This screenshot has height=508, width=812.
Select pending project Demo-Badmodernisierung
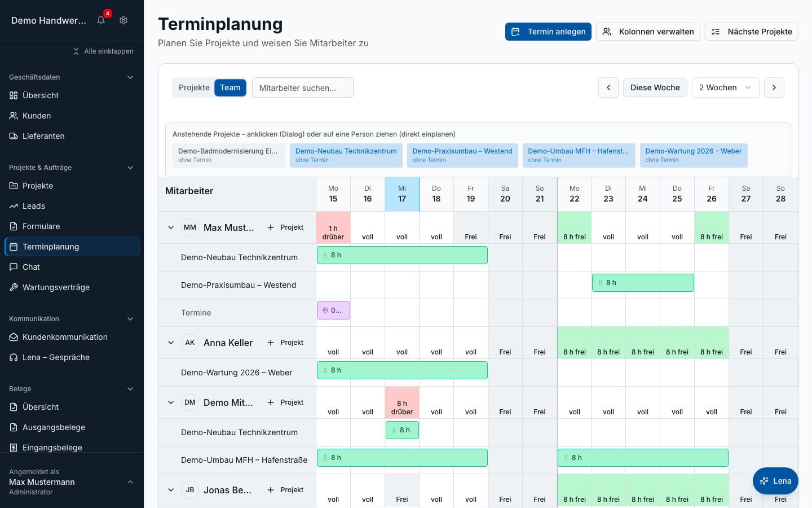coord(229,155)
